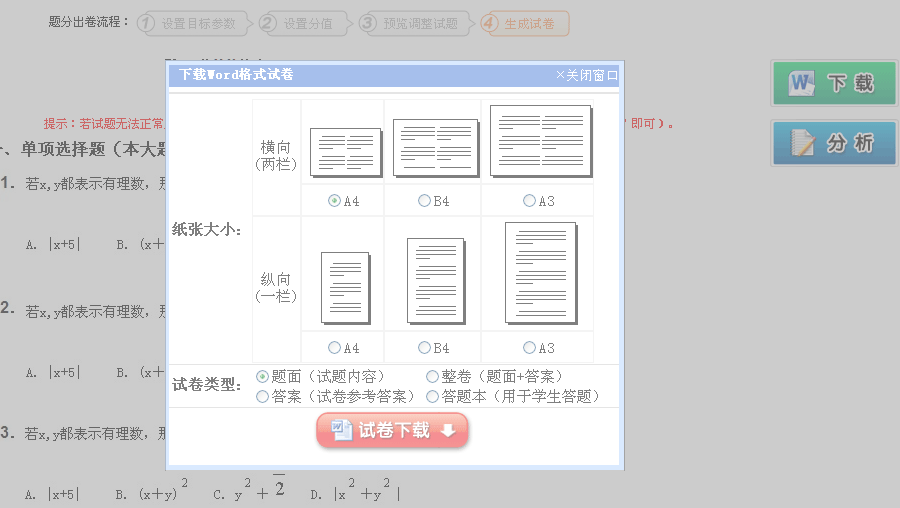The height and width of the screenshot is (508, 900).
Task: Select 答题本（用于学生答题）paper type
Action: [x=432, y=396]
